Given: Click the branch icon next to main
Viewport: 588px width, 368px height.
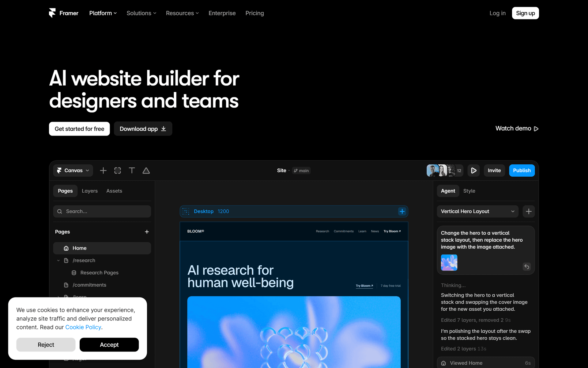Looking at the screenshot, I should point(296,171).
